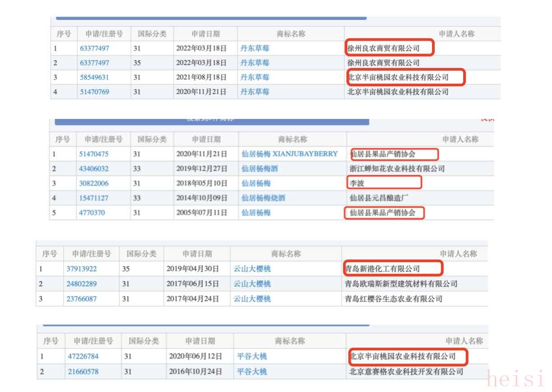This screenshot has width=552, height=392.
Task: Select date 2020年11月21日 in the 51470769 row
Action: [201, 92]
